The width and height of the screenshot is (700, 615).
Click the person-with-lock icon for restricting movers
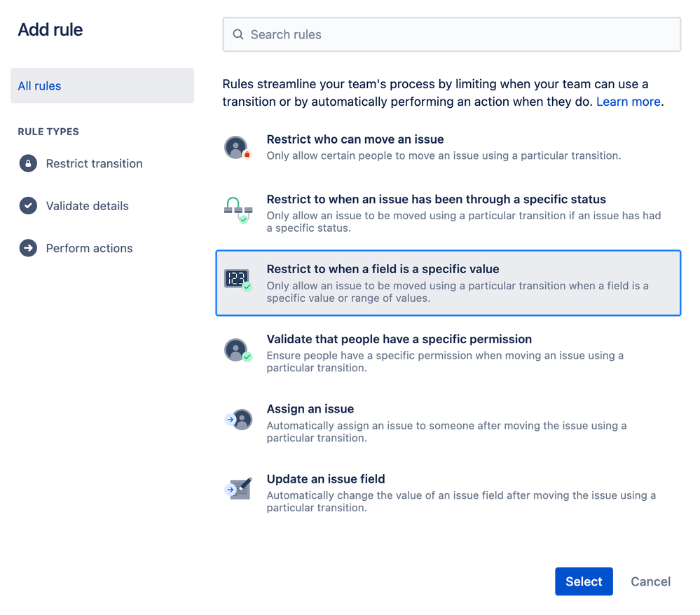click(238, 148)
